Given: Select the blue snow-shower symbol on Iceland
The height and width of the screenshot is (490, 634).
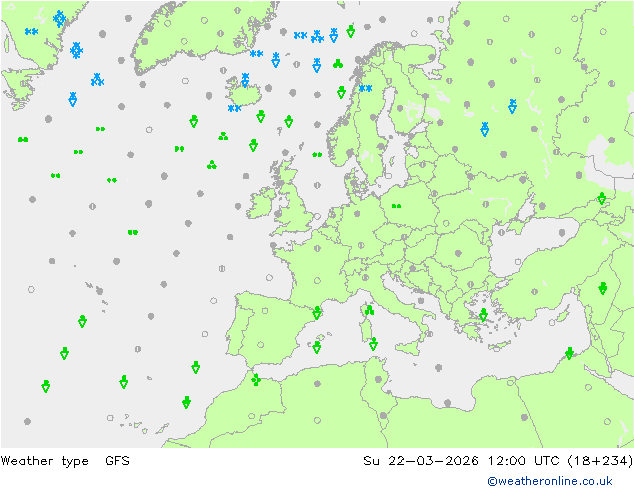Looking at the screenshot, I should point(245,80).
